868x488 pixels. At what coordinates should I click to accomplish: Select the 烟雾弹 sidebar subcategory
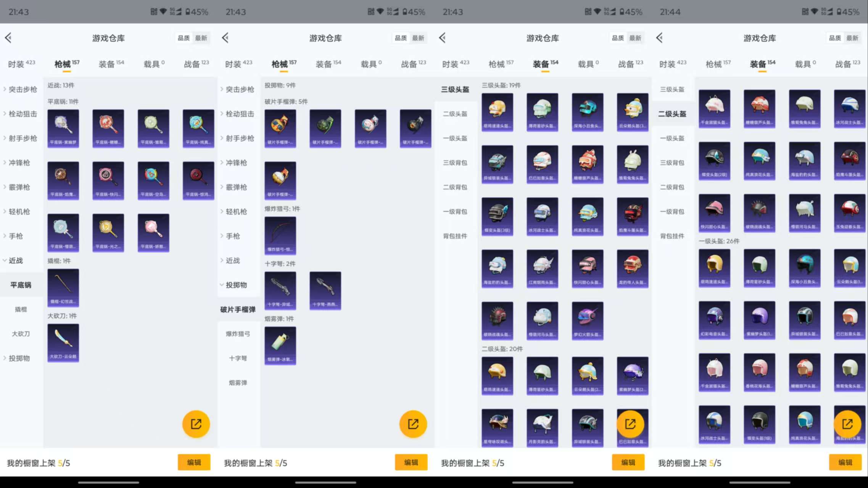pyautogui.click(x=238, y=382)
